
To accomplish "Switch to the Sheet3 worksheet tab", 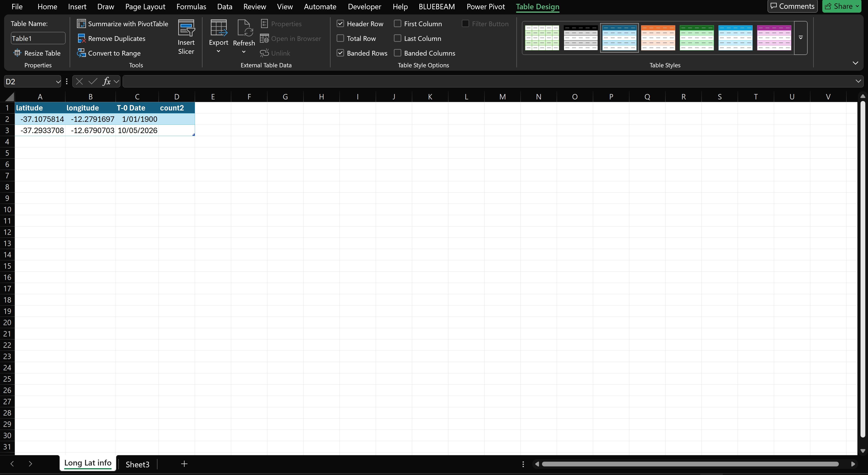I will point(138,464).
